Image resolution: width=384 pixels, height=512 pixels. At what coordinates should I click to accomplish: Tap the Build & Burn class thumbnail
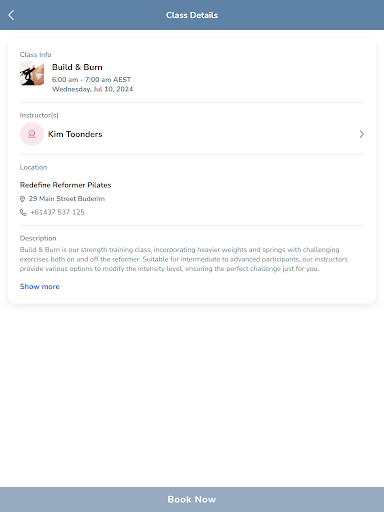[x=32, y=74]
